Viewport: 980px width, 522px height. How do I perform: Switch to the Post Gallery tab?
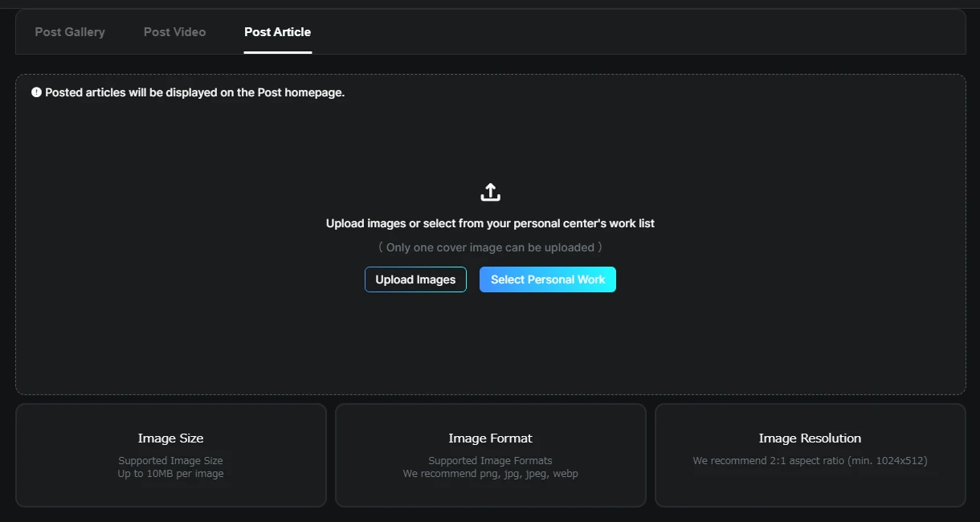click(x=70, y=32)
